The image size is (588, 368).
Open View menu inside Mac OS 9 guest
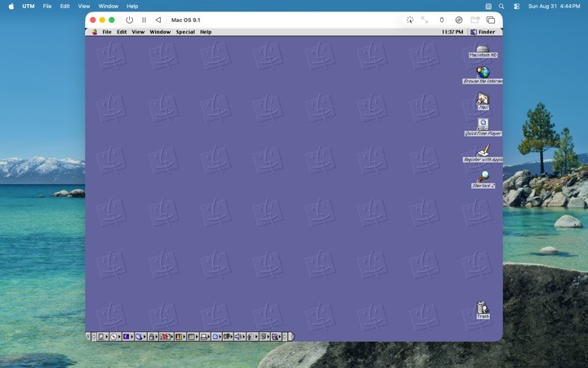[x=138, y=32]
